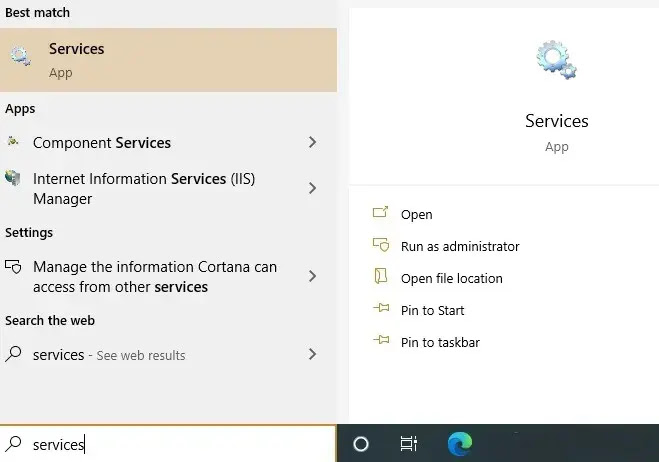Click the search box magnifier icon
Viewport: 659px width, 462px height.
click(x=14, y=444)
